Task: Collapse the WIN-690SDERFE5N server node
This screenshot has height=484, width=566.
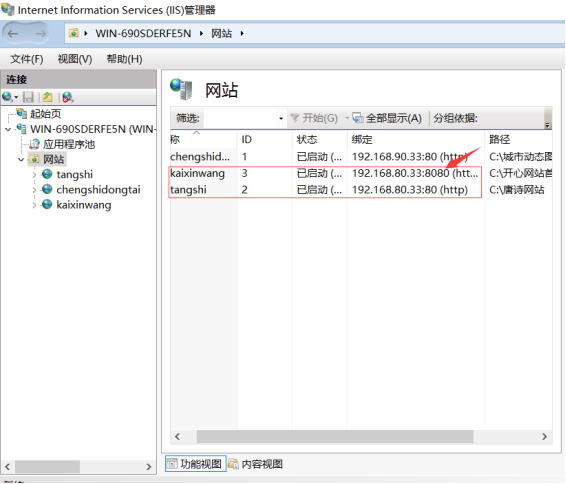Action: [x=8, y=129]
